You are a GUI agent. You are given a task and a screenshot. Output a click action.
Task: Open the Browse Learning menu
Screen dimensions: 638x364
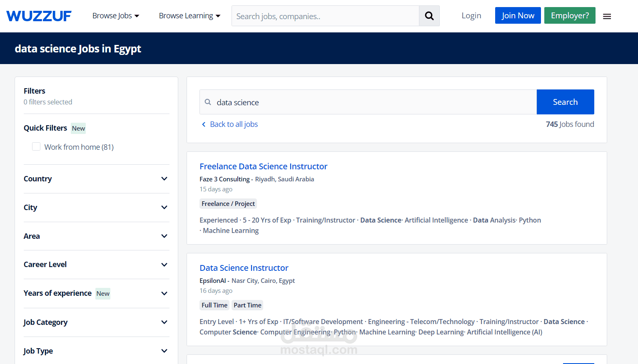point(189,16)
